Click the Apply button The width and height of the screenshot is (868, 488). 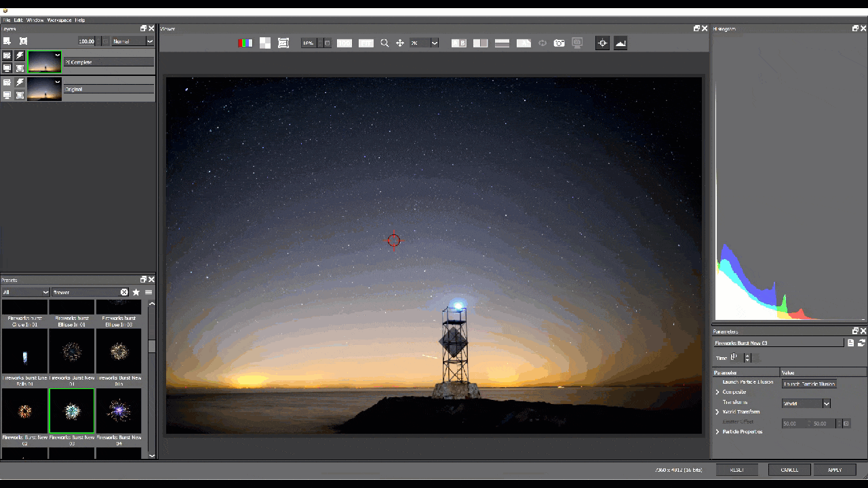click(835, 470)
